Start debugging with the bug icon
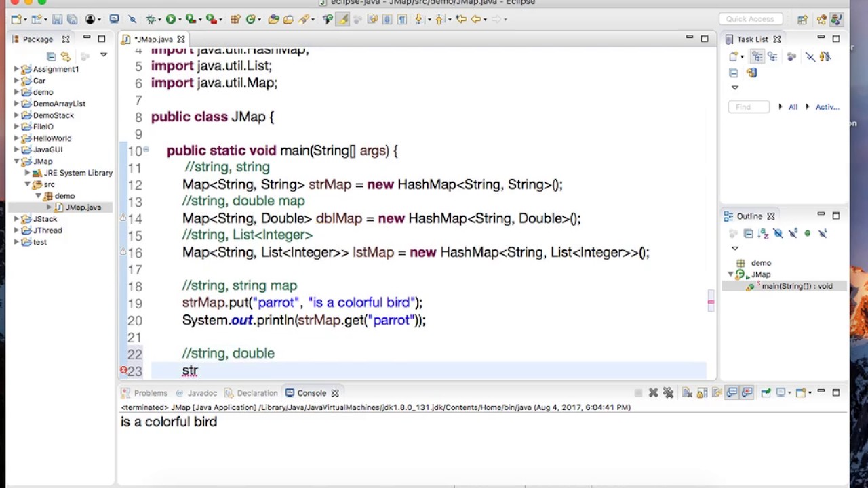The height and width of the screenshot is (488, 868). [150, 19]
